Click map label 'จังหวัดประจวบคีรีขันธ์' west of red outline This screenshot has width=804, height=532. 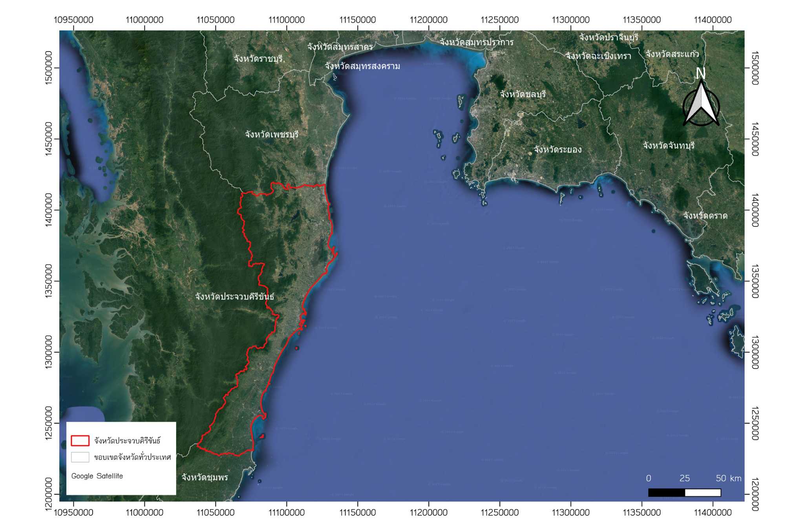click(x=234, y=296)
